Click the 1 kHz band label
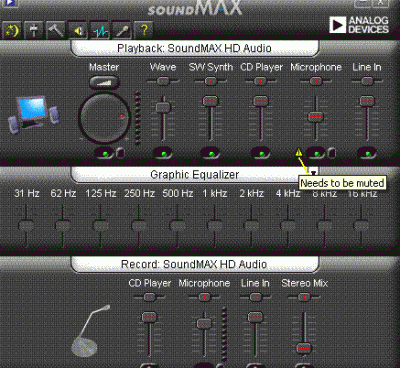The height and width of the screenshot is (368, 400). coord(215,193)
